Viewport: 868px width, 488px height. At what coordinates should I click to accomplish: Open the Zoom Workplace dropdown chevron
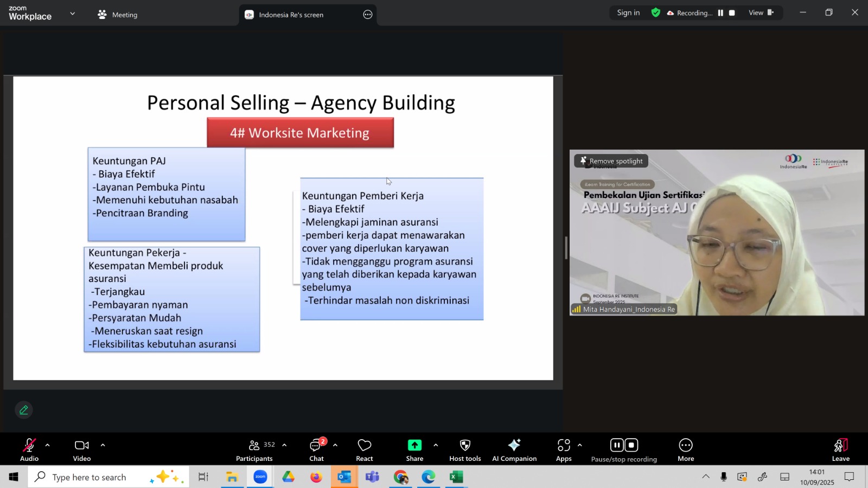(x=73, y=14)
